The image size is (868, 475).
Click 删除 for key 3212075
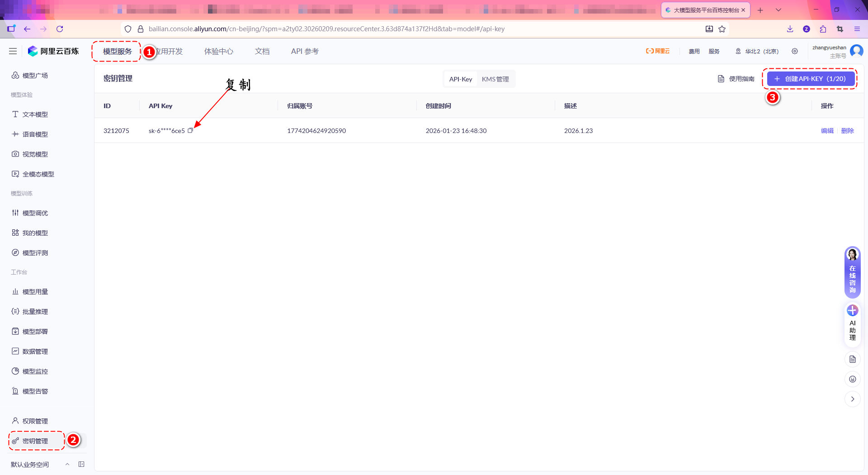point(848,131)
